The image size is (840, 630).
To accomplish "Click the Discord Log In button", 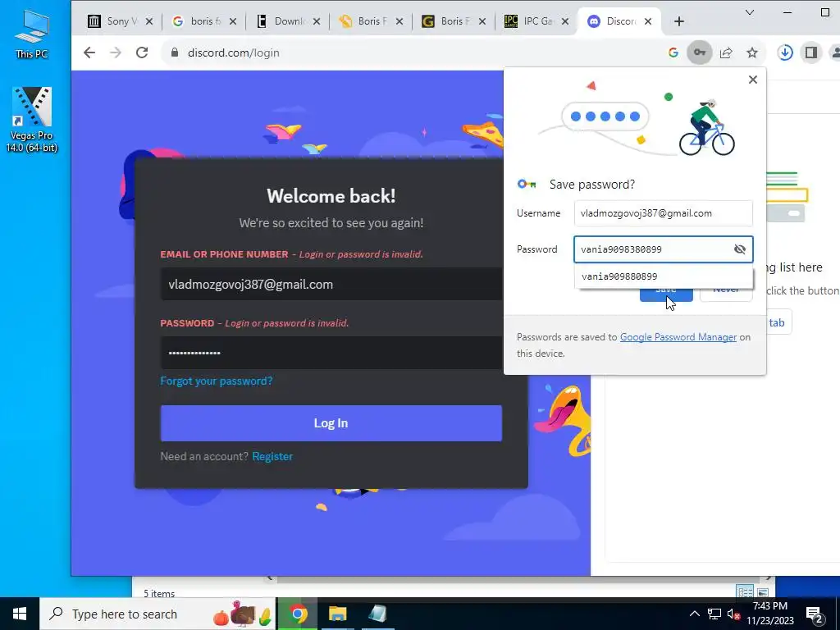I will pyautogui.click(x=331, y=423).
